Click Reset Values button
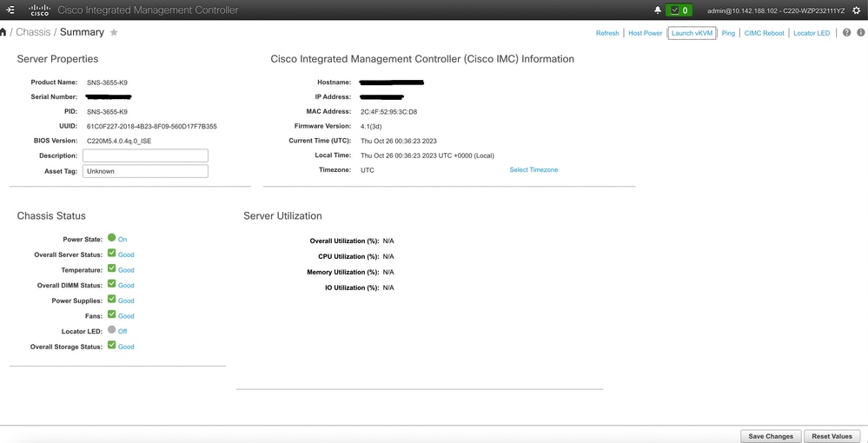The image size is (868, 443). tap(832, 436)
